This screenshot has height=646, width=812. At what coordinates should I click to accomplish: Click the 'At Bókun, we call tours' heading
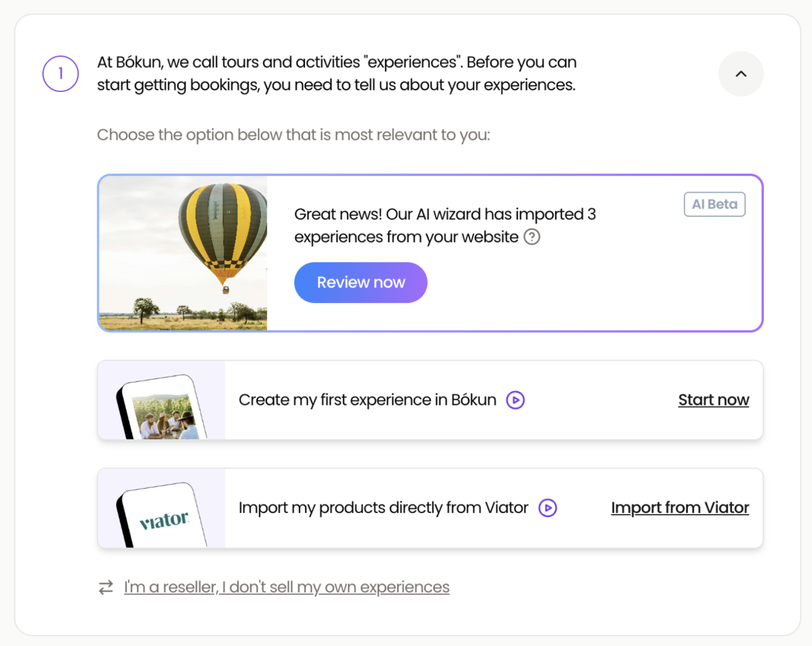click(336, 74)
